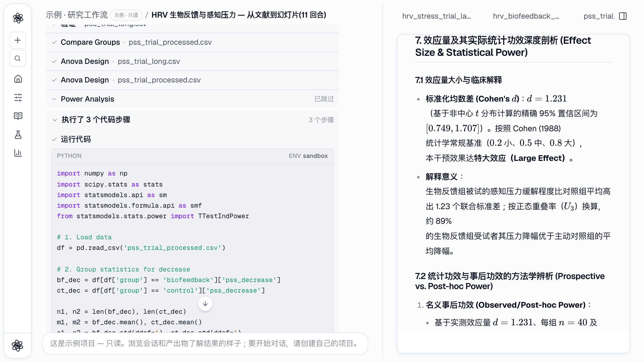Click the ct_dec control assignment line

pyautogui.click(x=161, y=291)
